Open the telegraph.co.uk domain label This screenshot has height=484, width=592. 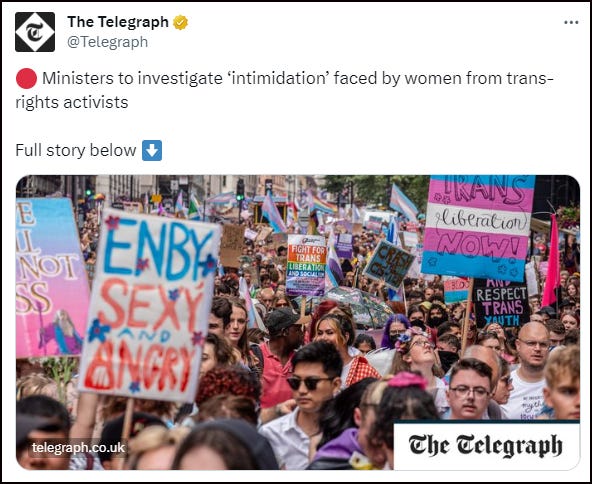[x=78, y=448]
